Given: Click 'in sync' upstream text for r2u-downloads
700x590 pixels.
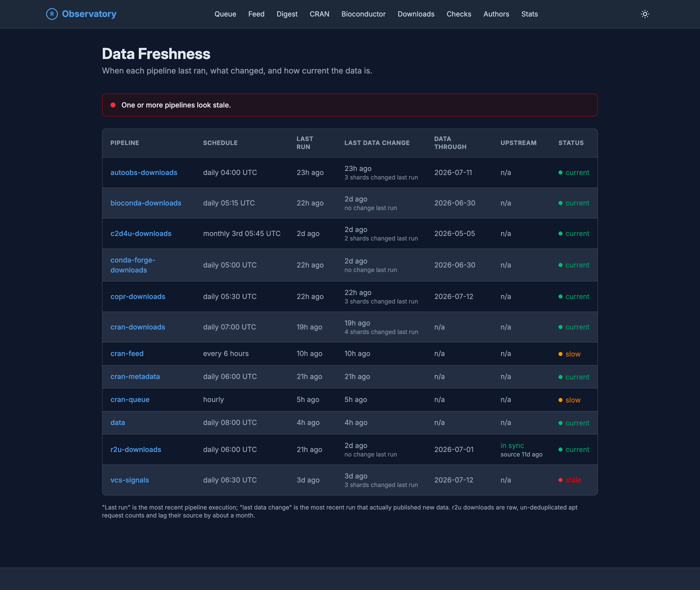Looking at the screenshot, I should (x=512, y=445).
